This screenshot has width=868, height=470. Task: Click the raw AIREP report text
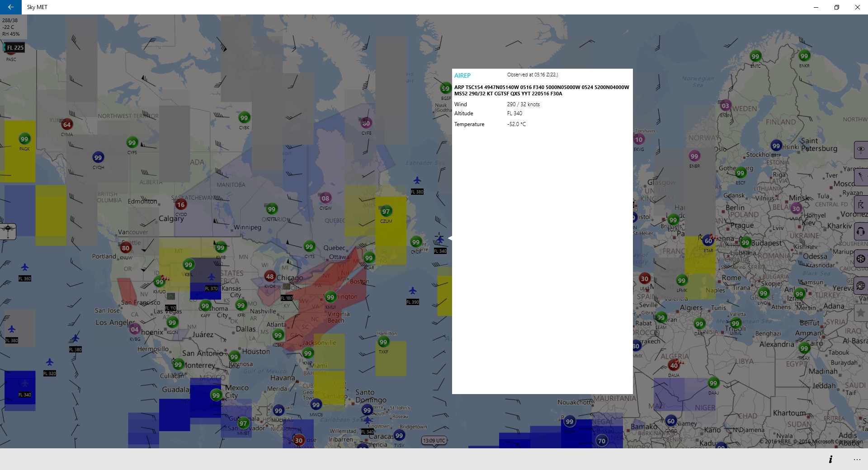click(542, 90)
